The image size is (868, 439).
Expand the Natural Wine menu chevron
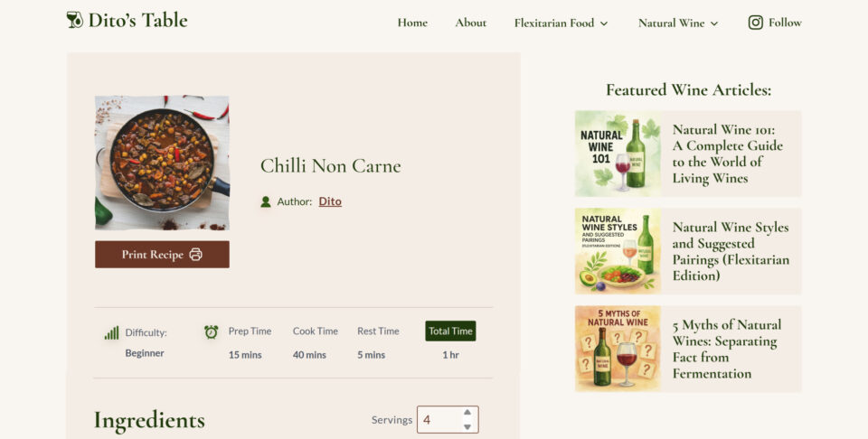pyautogui.click(x=714, y=23)
